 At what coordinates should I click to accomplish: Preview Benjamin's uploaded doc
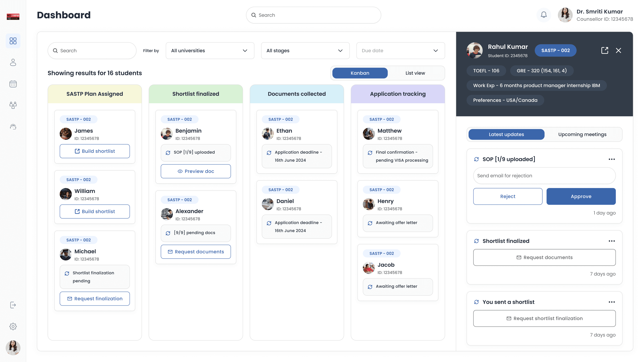click(x=196, y=171)
